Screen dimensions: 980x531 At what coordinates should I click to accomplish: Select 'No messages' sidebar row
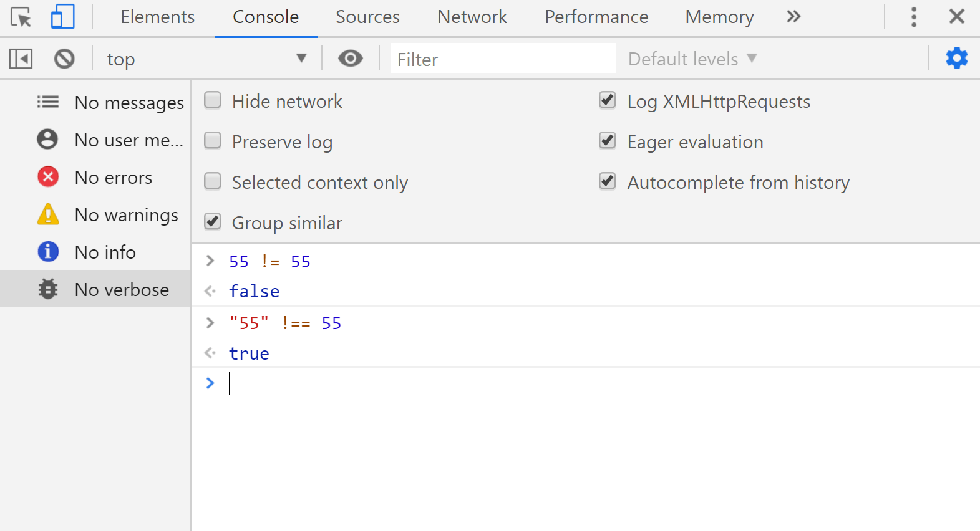[x=95, y=102]
